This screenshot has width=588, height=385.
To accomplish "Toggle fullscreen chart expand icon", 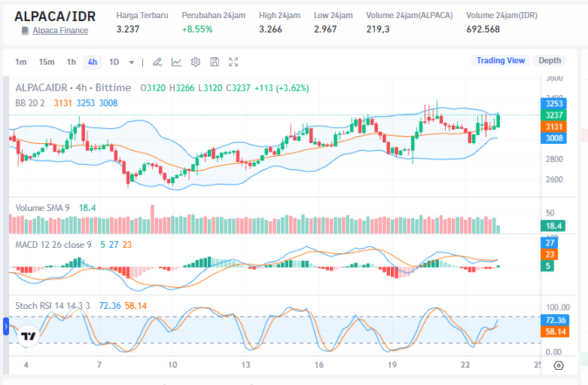I will (x=233, y=62).
